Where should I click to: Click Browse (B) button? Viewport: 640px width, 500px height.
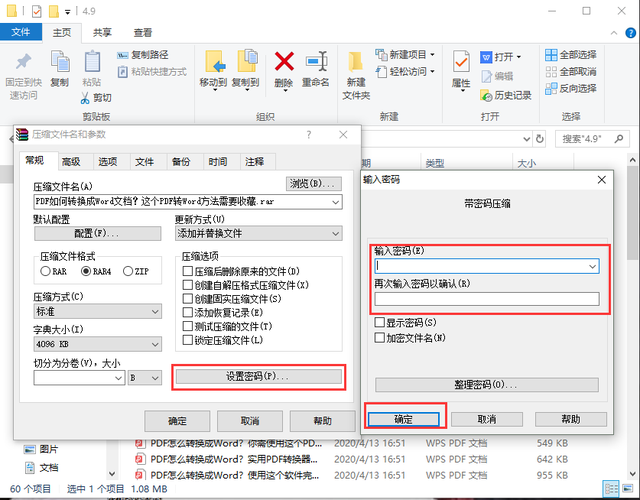click(313, 184)
